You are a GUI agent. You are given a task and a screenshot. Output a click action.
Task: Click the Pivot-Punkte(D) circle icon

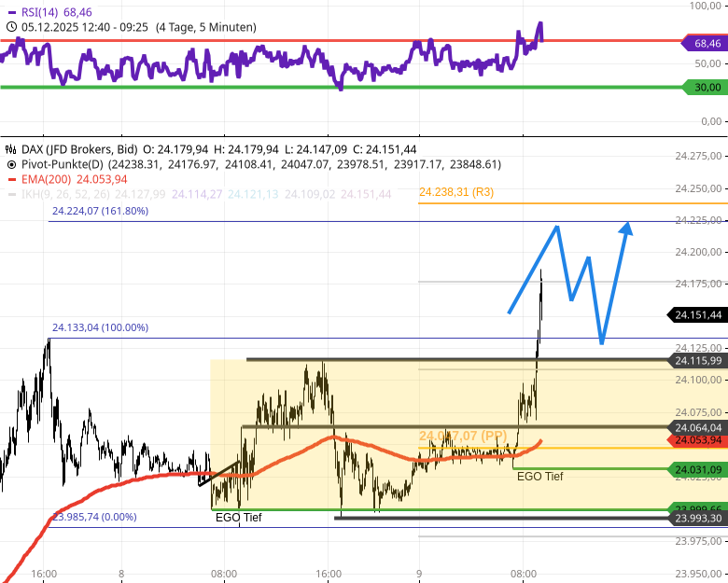point(10,164)
